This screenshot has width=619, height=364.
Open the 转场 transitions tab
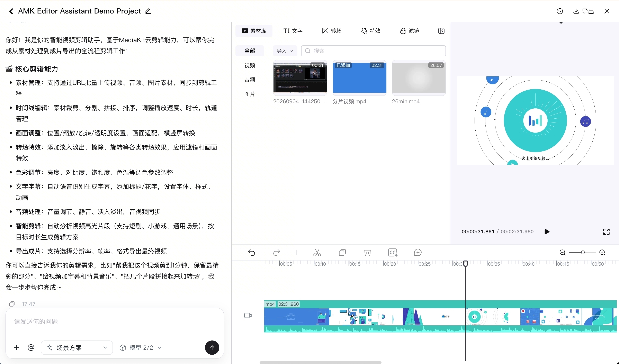coord(332,31)
